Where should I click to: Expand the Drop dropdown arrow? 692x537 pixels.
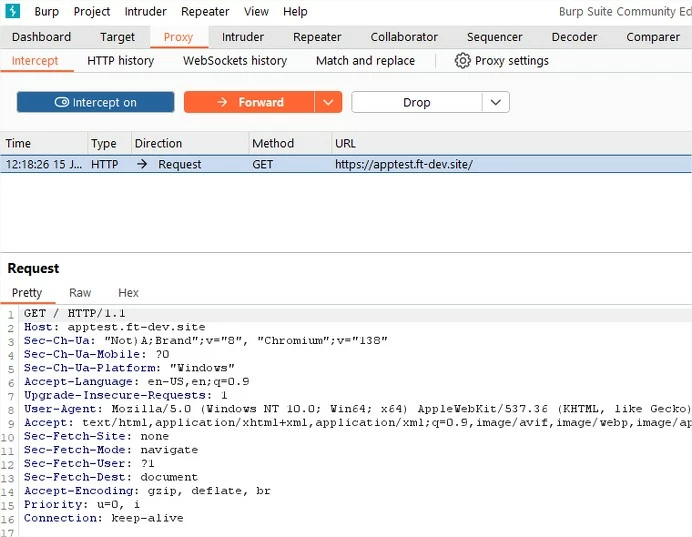pyautogui.click(x=496, y=102)
